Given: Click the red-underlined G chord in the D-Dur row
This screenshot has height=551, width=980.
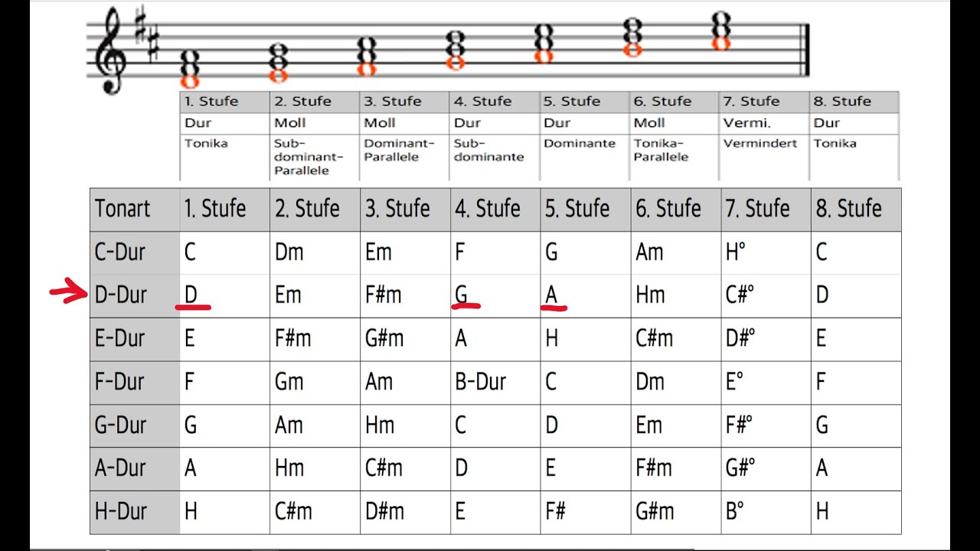Looking at the screenshot, I should 462,295.
